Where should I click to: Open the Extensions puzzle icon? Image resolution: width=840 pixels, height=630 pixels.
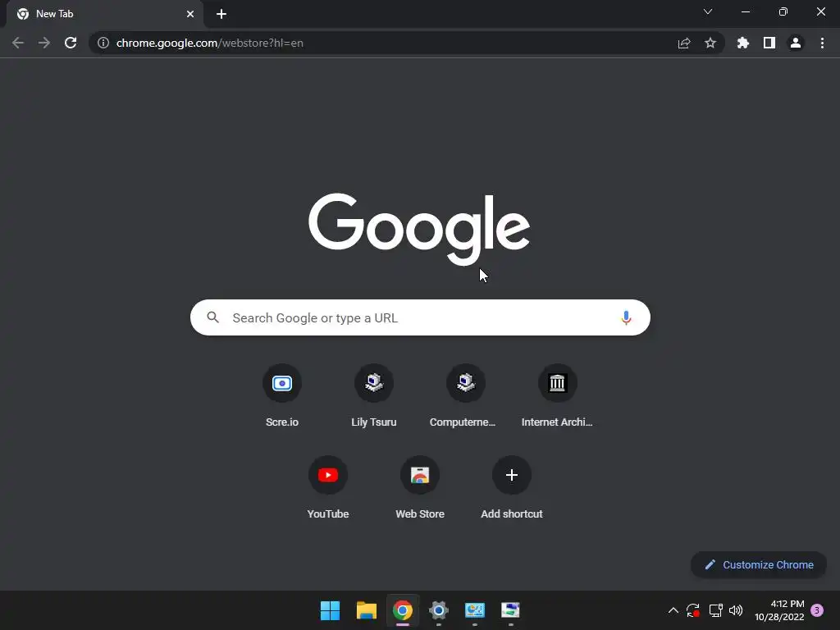click(x=743, y=43)
